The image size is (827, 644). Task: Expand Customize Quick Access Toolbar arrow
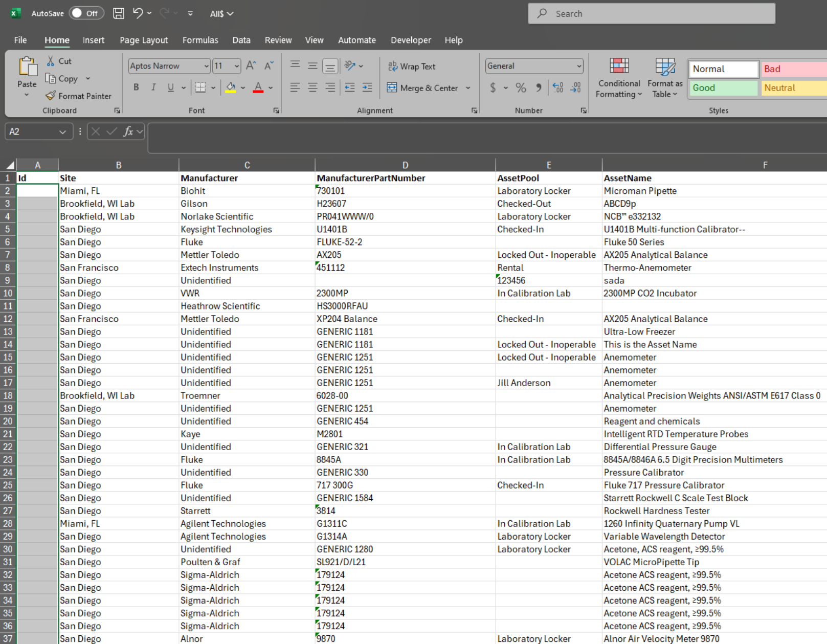tap(190, 13)
